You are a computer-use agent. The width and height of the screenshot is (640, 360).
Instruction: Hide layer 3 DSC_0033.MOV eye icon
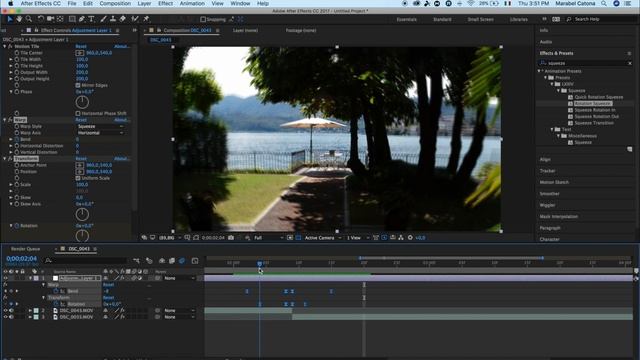(x=5, y=317)
